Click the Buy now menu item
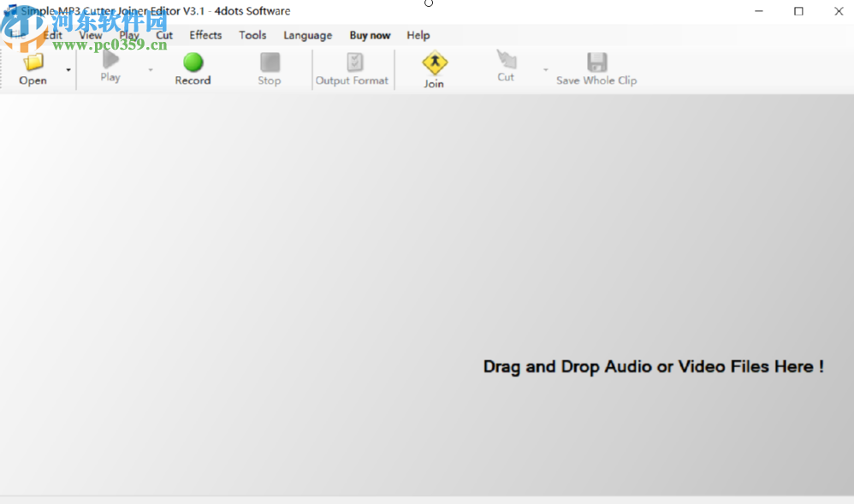854x504 pixels. tap(370, 35)
